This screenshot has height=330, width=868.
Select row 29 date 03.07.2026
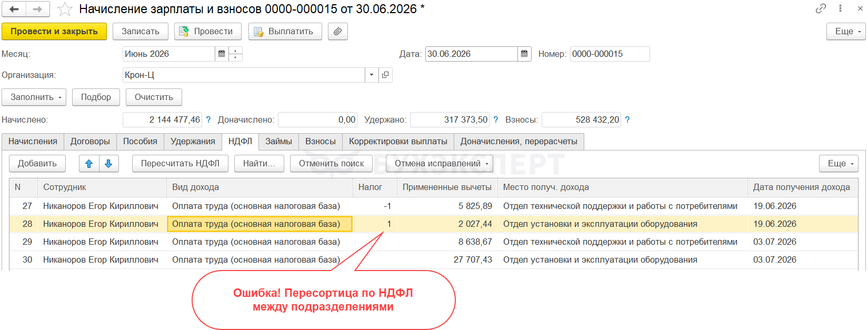click(x=802, y=242)
